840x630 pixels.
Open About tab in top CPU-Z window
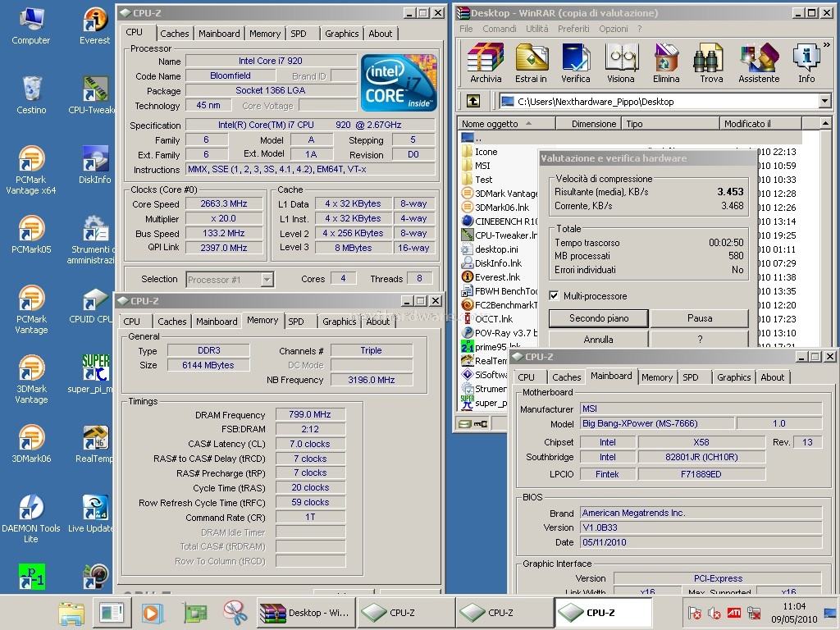coord(381,33)
